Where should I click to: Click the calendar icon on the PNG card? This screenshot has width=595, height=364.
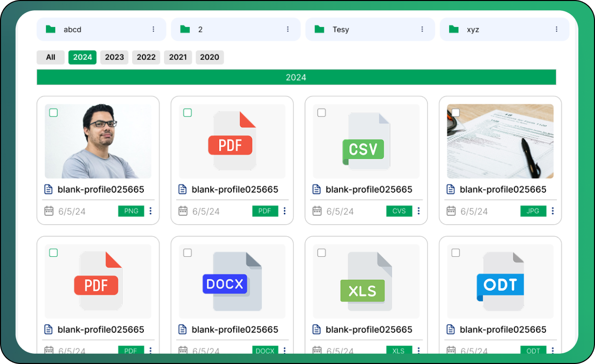click(49, 211)
